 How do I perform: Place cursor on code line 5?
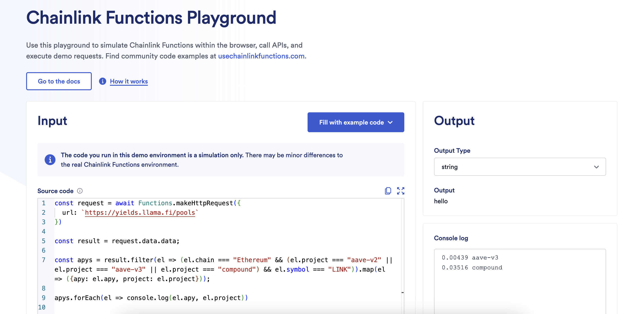pyautogui.click(x=117, y=241)
